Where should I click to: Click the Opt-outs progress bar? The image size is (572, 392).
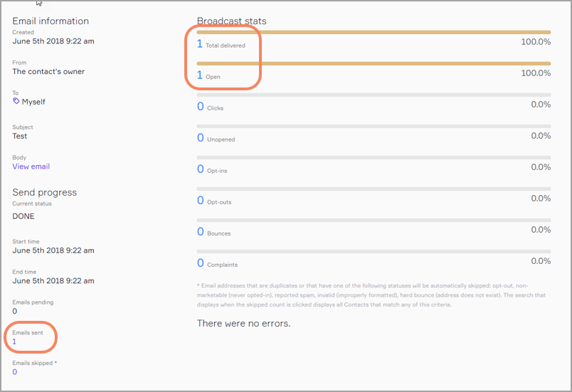click(374, 189)
